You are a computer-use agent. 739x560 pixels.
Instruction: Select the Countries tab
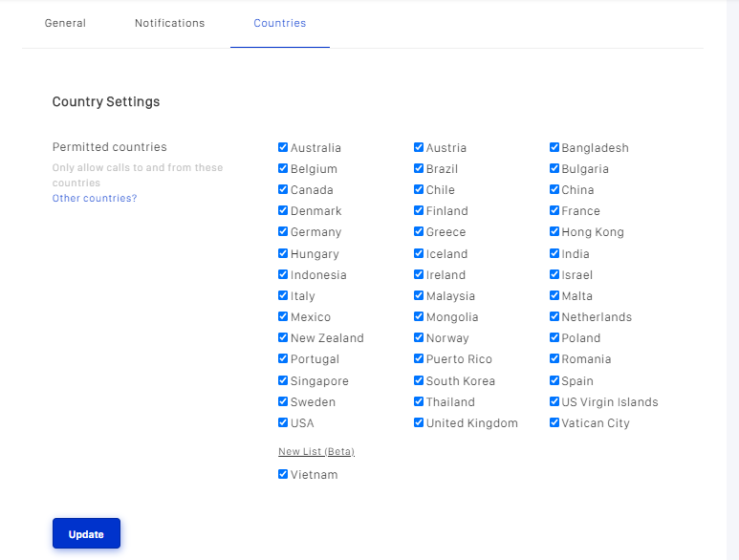click(x=280, y=23)
